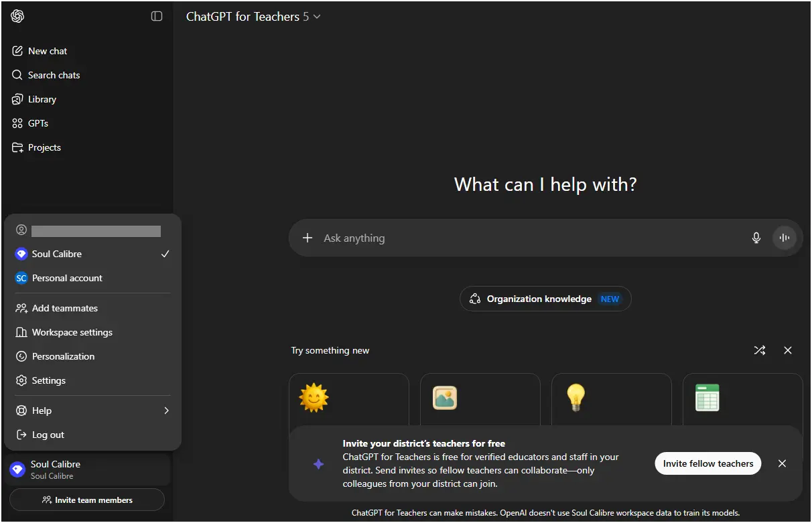Click the NEW badge on Organization knowledge

tap(610, 299)
